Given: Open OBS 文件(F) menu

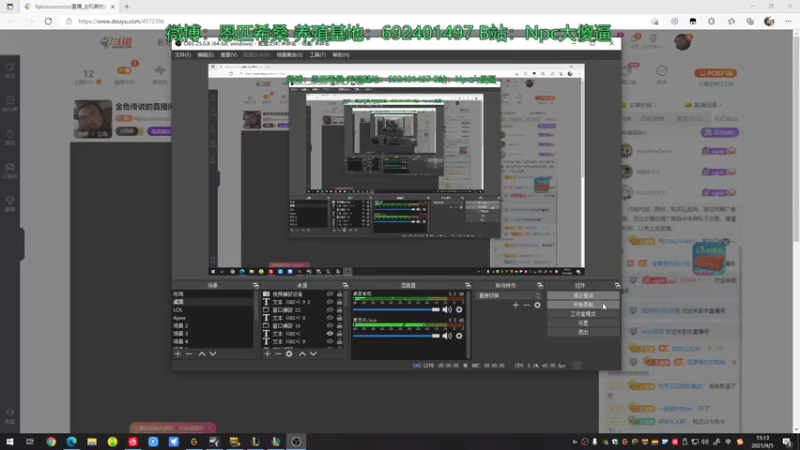Looking at the screenshot, I should [x=183, y=55].
